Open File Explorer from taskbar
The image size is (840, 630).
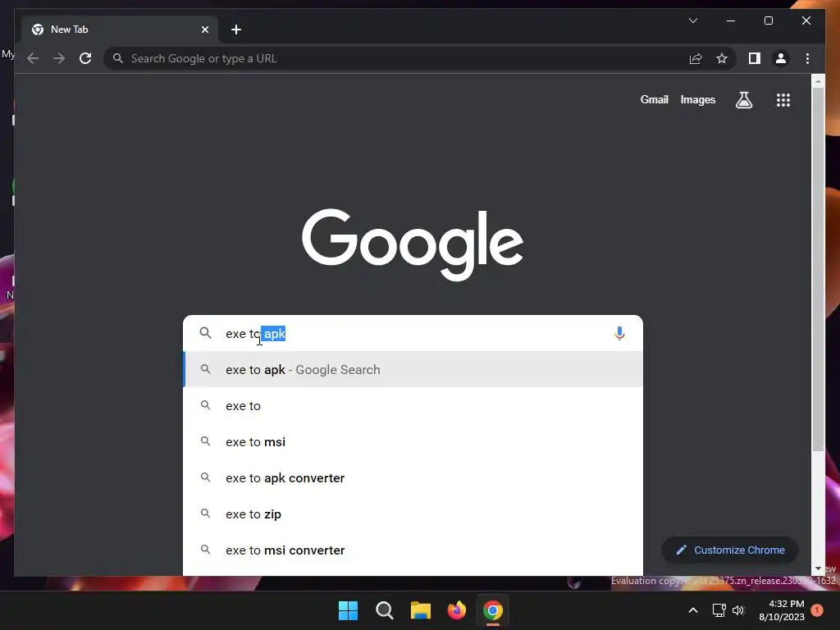(421, 610)
